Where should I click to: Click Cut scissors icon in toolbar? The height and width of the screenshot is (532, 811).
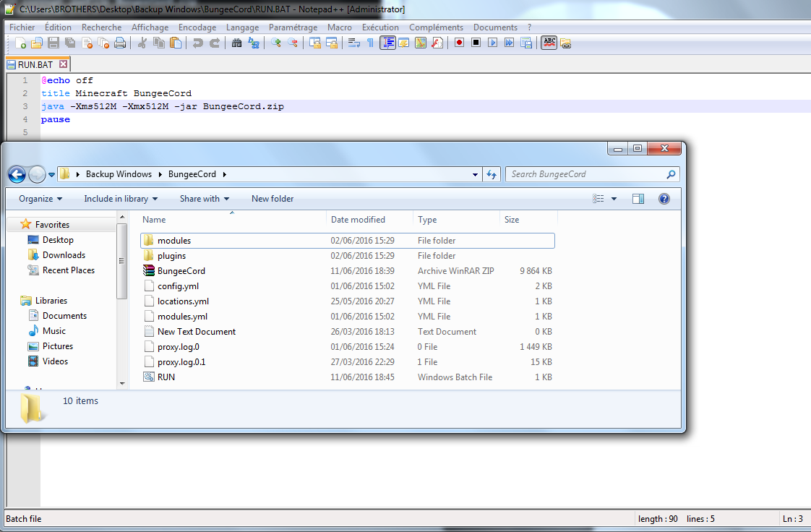coord(142,43)
